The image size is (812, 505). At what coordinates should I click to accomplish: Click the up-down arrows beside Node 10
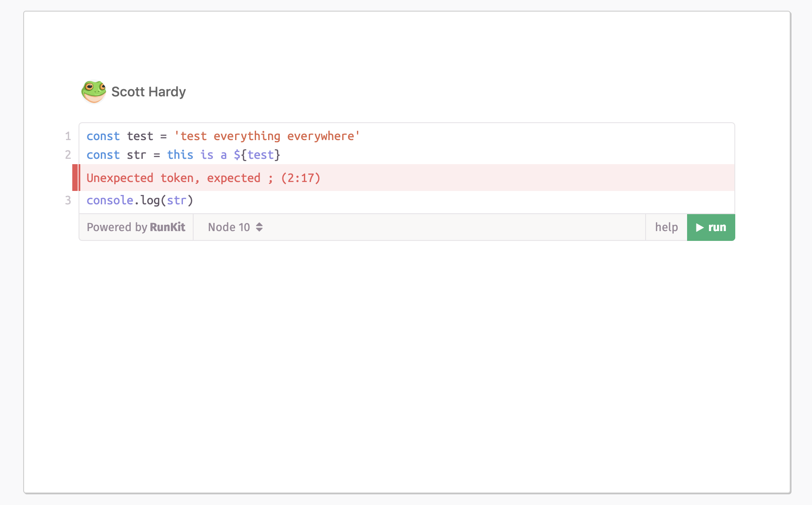(259, 227)
